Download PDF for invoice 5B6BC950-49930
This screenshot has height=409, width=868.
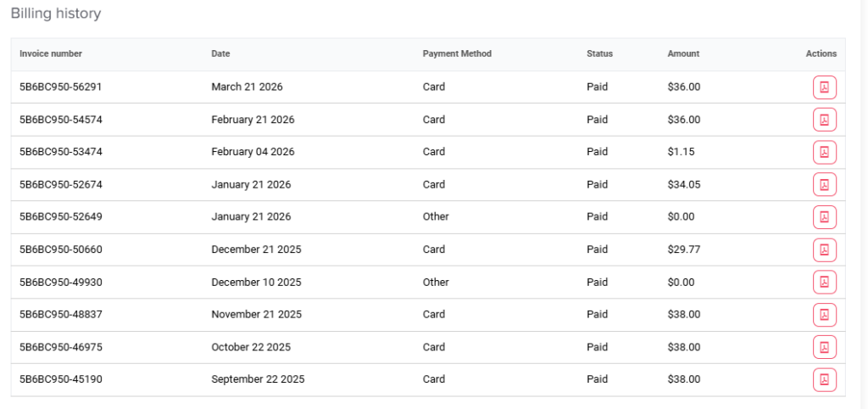(x=824, y=283)
